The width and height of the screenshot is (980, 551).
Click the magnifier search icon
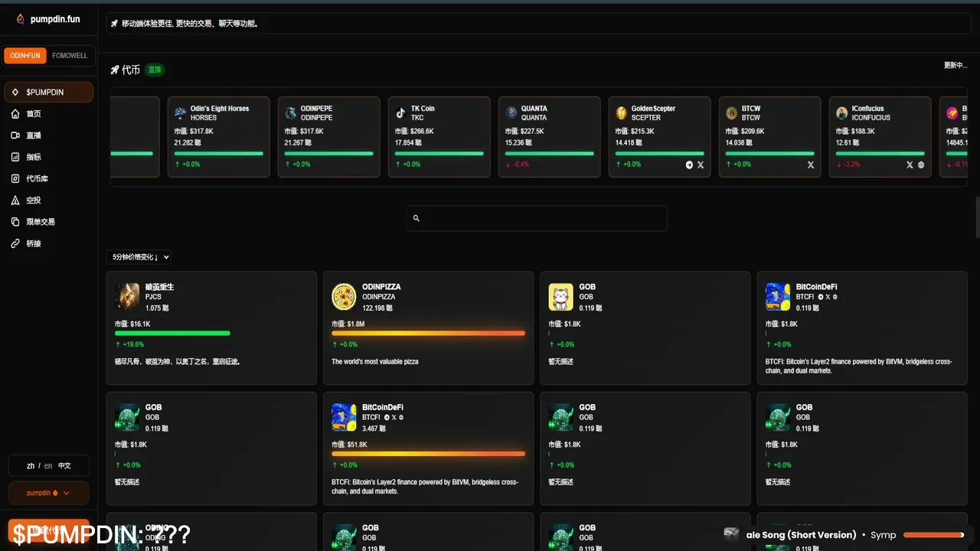416,218
